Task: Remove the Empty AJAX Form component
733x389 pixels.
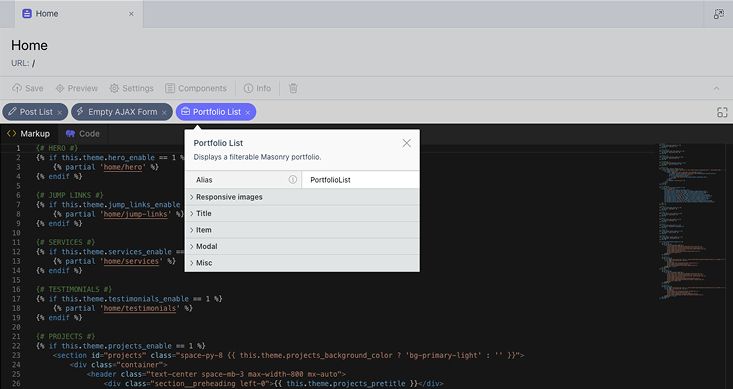Action: (x=164, y=113)
